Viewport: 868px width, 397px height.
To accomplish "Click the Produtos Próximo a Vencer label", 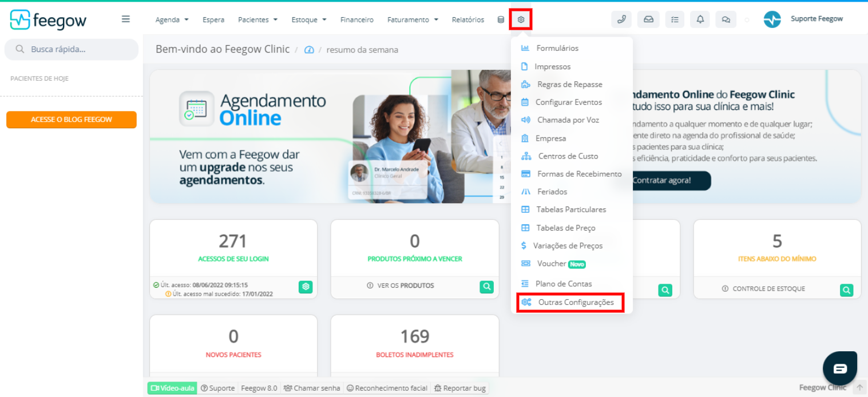I will pyautogui.click(x=415, y=259).
